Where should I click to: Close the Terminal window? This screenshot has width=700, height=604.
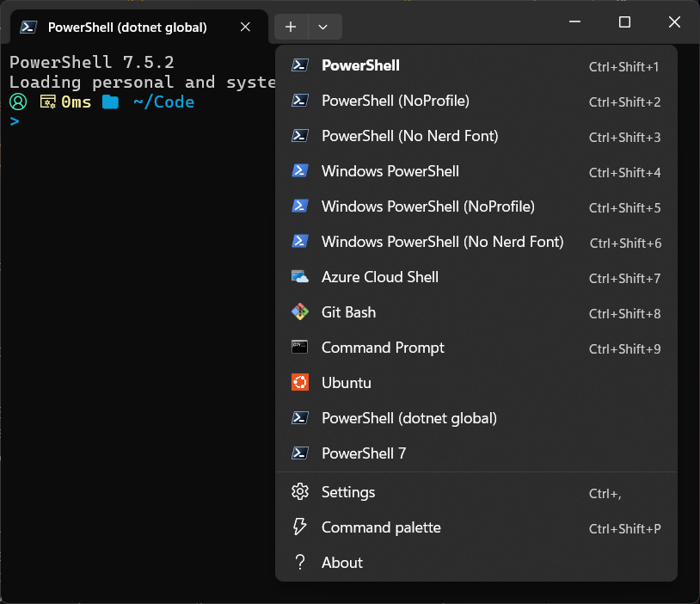click(674, 22)
